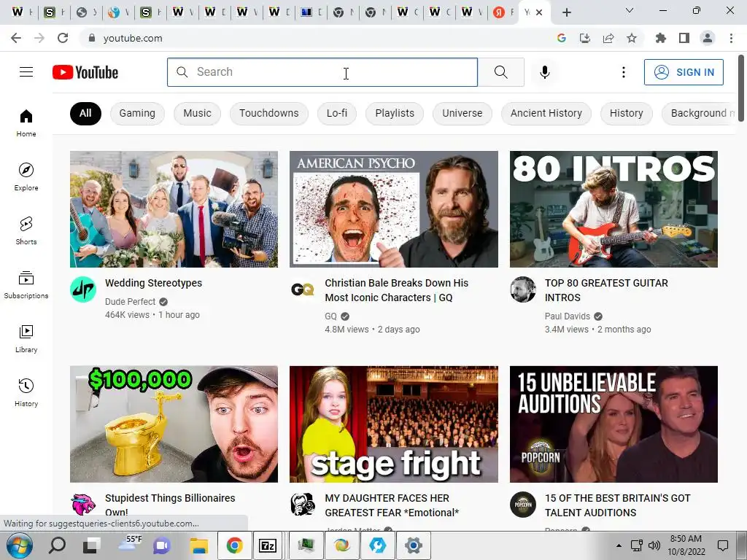The image size is (747, 560).
Task: Open Explore in sidebar
Action: pos(26,176)
